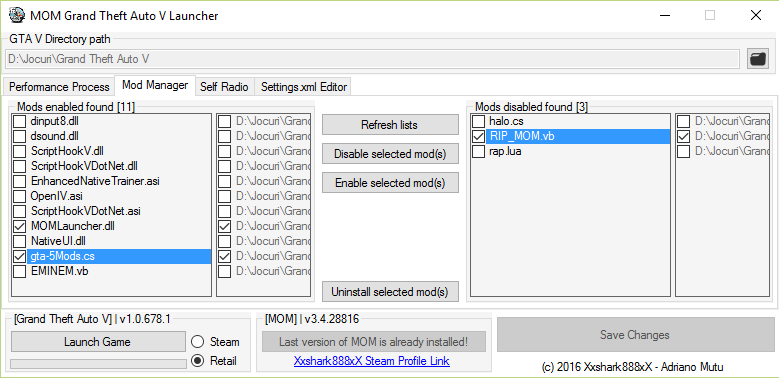Select the Steam radio button
The width and height of the screenshot is (779, 378).
coord(198,342)
